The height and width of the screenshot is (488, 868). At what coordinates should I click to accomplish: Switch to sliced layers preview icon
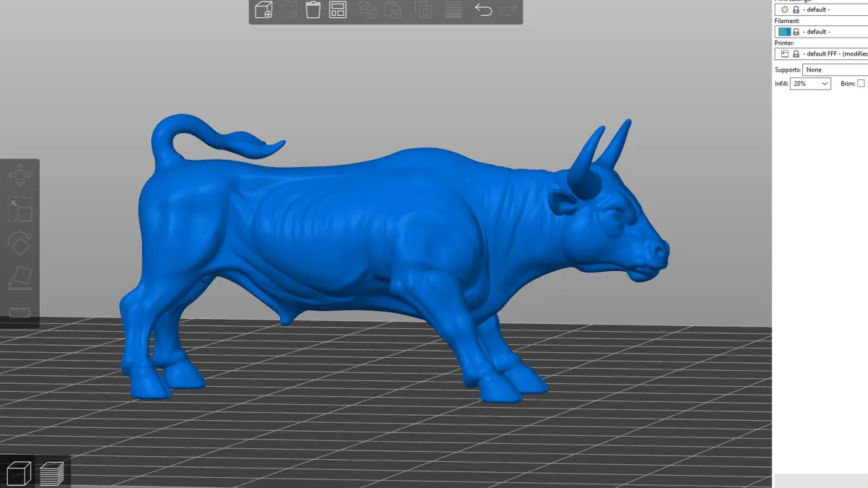click(x=52, y=473)
